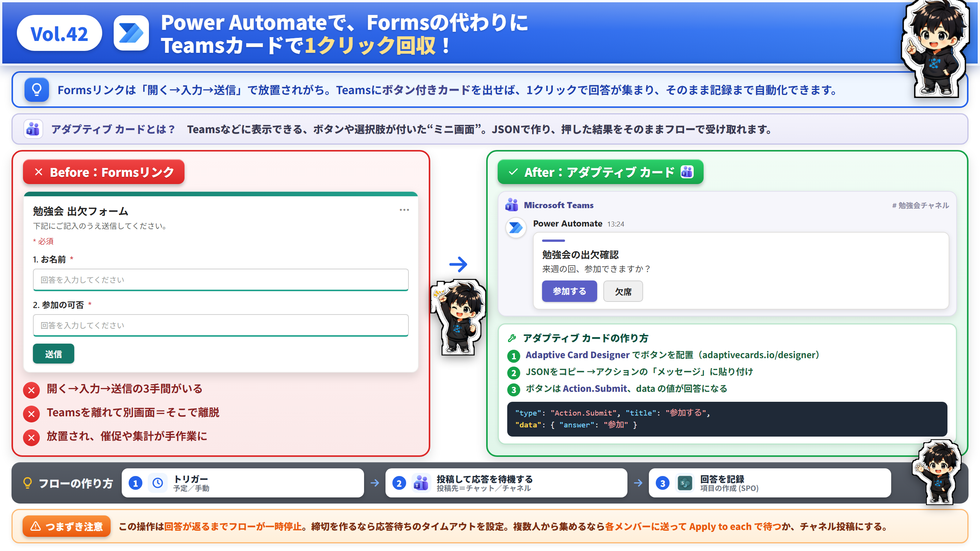Image resolution: width=980 pixels, height=551 pixels.
Task: Click step 1 circle for Adaptive Card Designer
Action: point(514,356)
